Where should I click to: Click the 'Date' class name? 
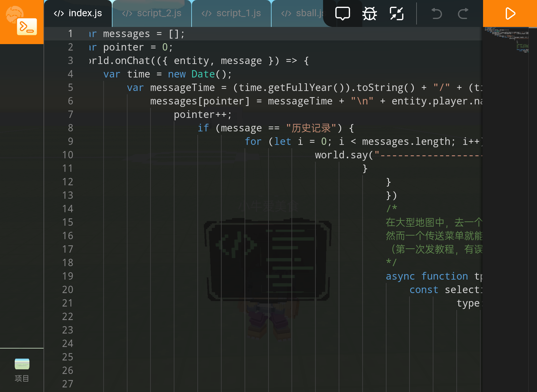pyautogui.click(x=203, y=74)
